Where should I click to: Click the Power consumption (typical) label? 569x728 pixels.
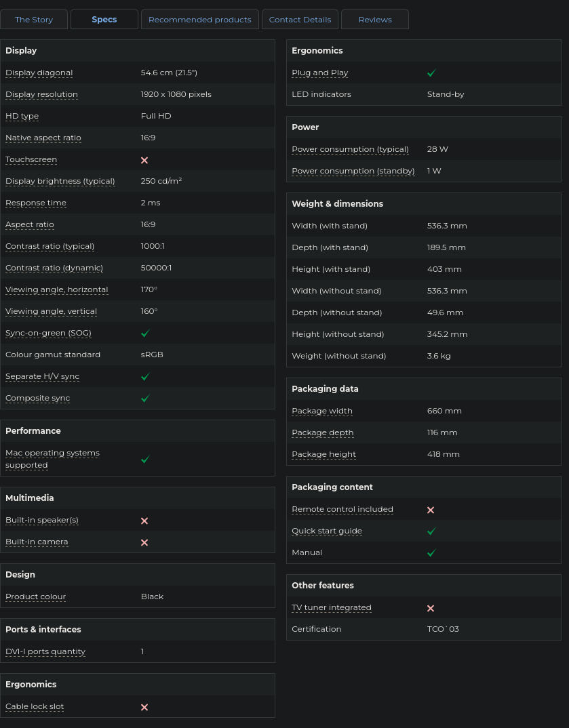(x=350, y=149)
